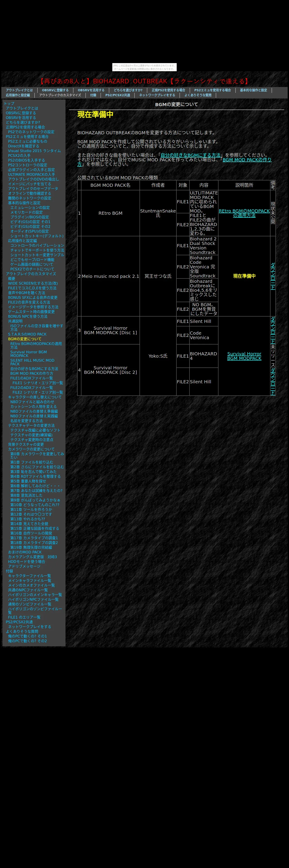
Task: Open sidebar link BONUS NPCを使う方法
Action: point(28,316)
